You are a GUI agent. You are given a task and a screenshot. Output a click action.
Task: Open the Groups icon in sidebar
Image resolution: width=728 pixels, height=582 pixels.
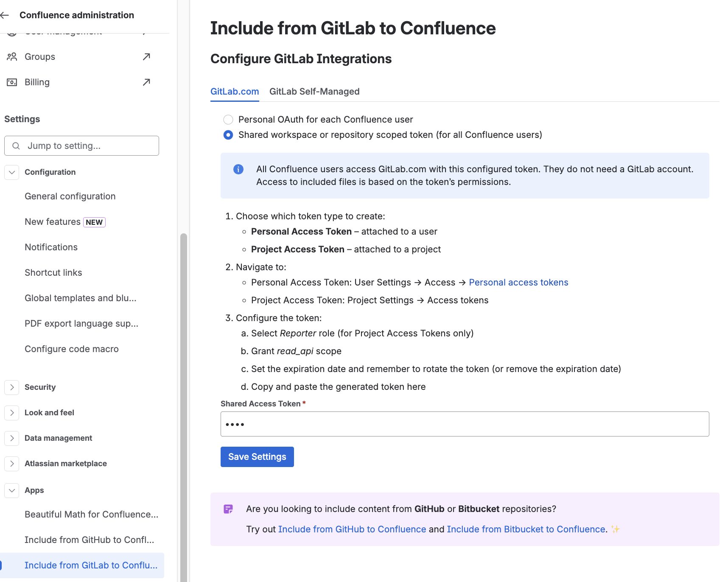point(12,56)
